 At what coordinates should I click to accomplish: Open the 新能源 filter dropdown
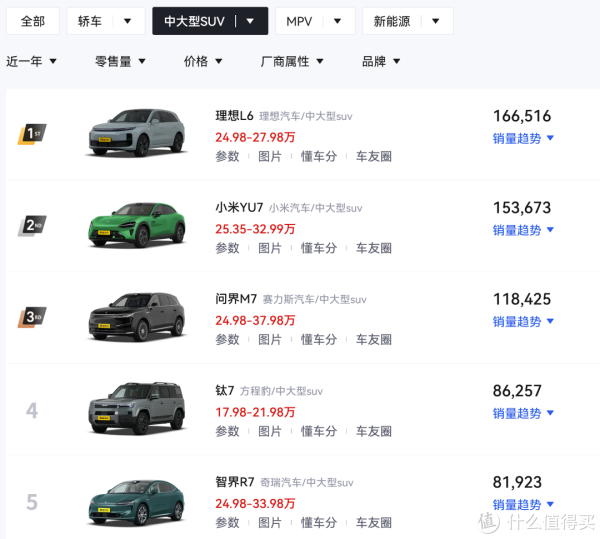coord(407,21)
